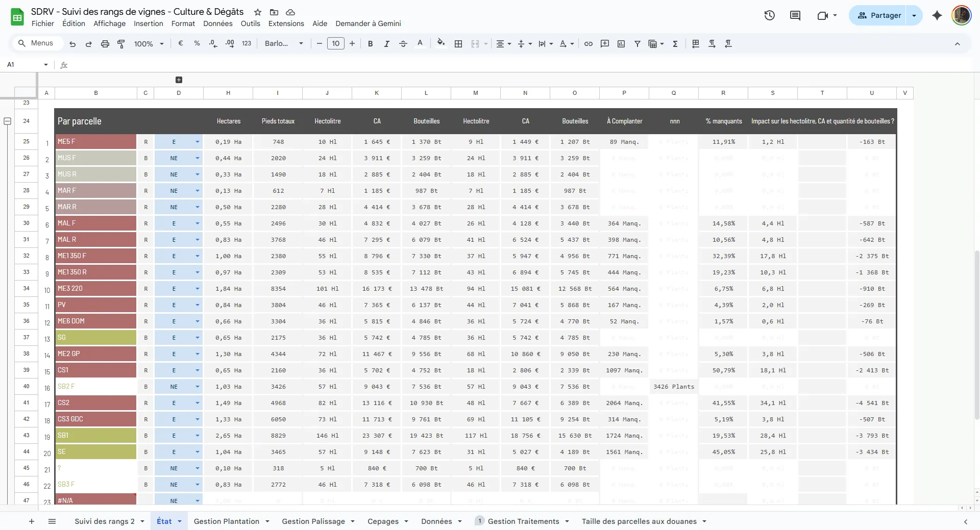Click the functions sigma icon
Image resolution: width=980 pixels, height=530 pixels.
(675, 44)
